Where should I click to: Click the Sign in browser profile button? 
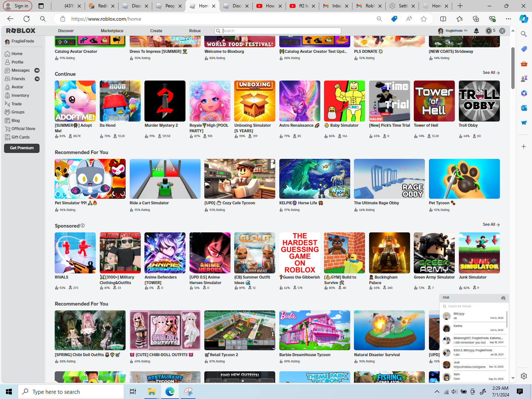[17, 6]
